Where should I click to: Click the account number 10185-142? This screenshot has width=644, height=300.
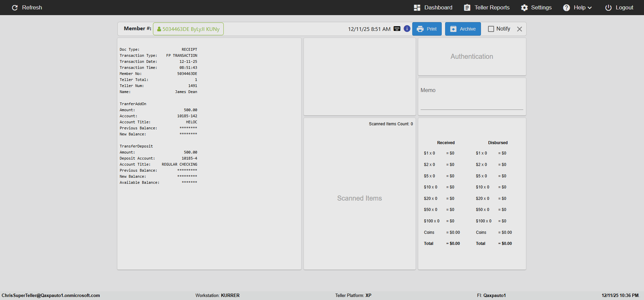coord(187,116)
